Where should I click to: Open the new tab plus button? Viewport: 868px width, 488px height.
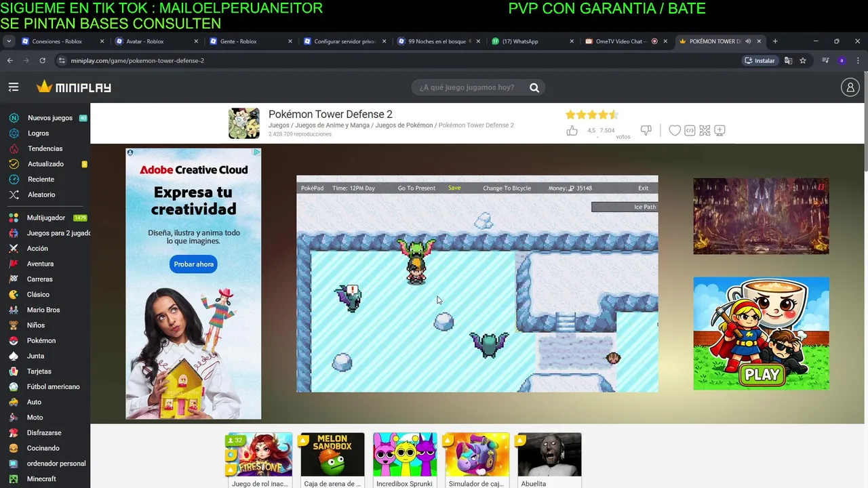775,41
